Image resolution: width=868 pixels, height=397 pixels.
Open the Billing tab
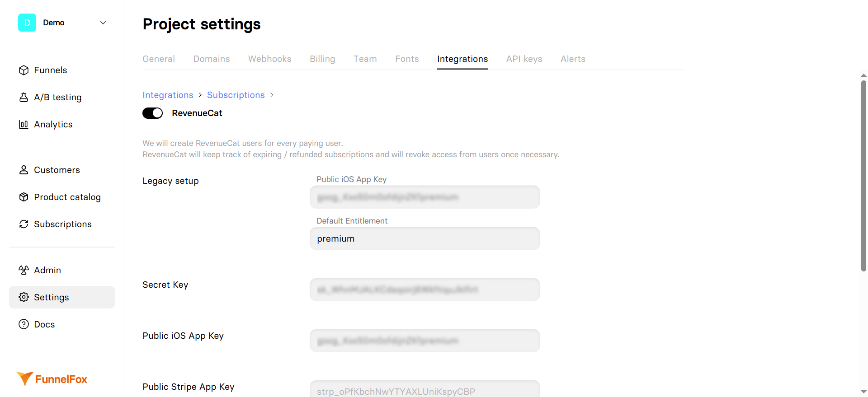(322, 59)
